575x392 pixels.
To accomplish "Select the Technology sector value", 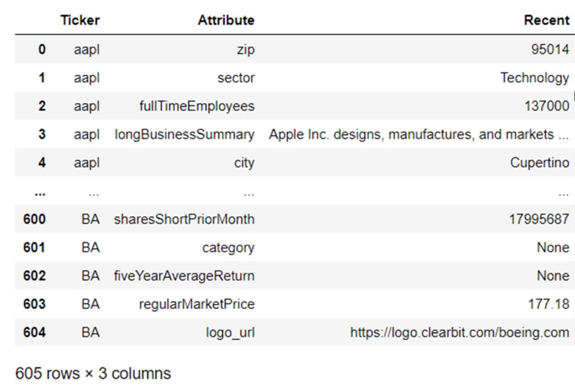I will pos(535,78).
